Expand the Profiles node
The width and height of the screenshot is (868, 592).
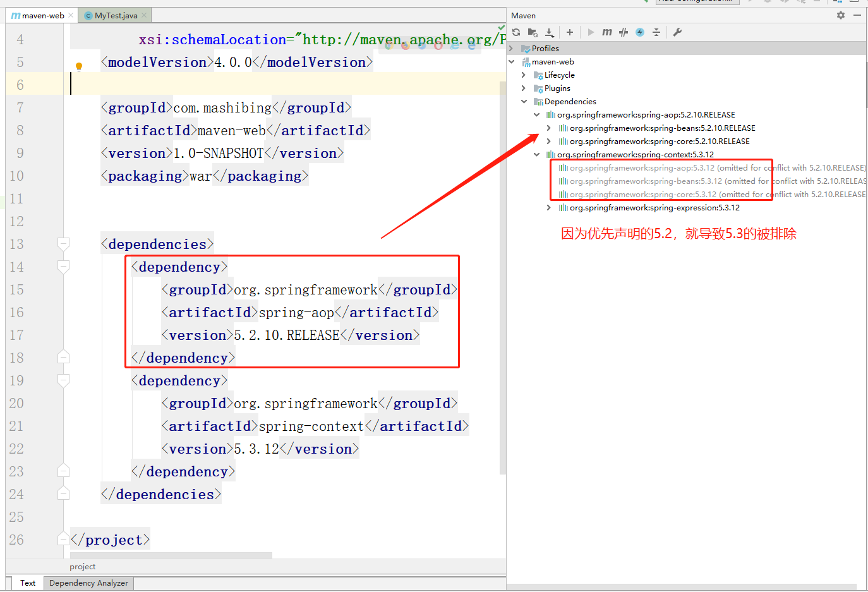pos(511,49)
